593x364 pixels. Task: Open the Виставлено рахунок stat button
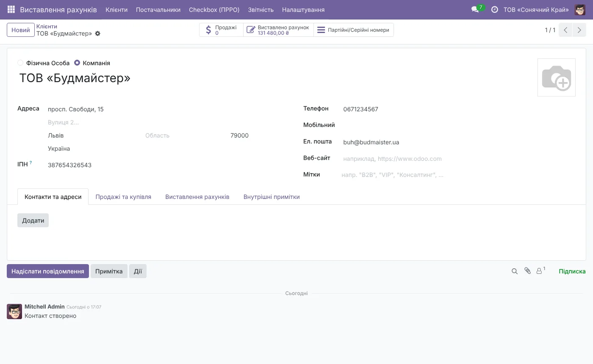279,30
